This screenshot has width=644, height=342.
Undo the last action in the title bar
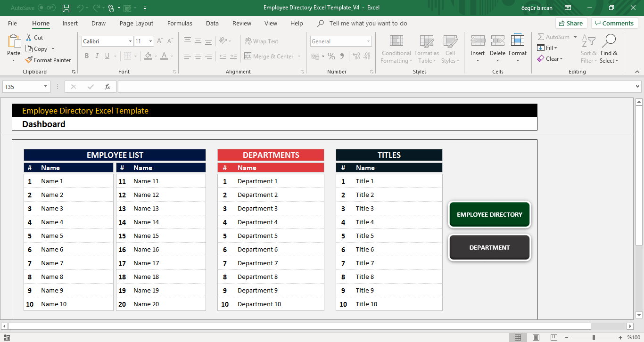click(x=80, y=8)
